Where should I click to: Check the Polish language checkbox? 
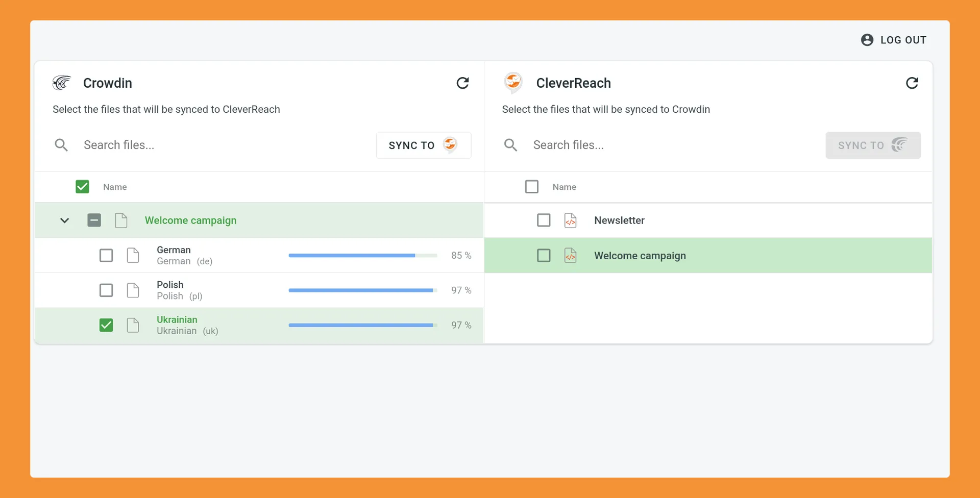click(x=106, y=290)
